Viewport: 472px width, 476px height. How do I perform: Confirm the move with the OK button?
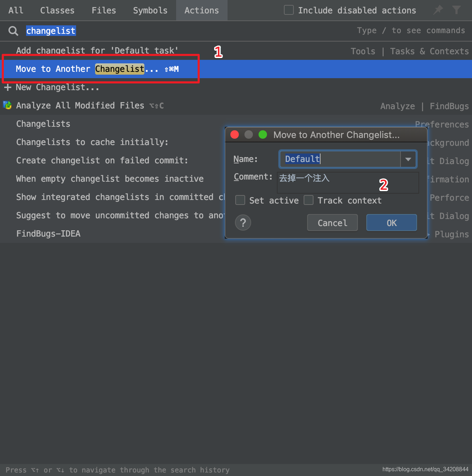point(391,223)
